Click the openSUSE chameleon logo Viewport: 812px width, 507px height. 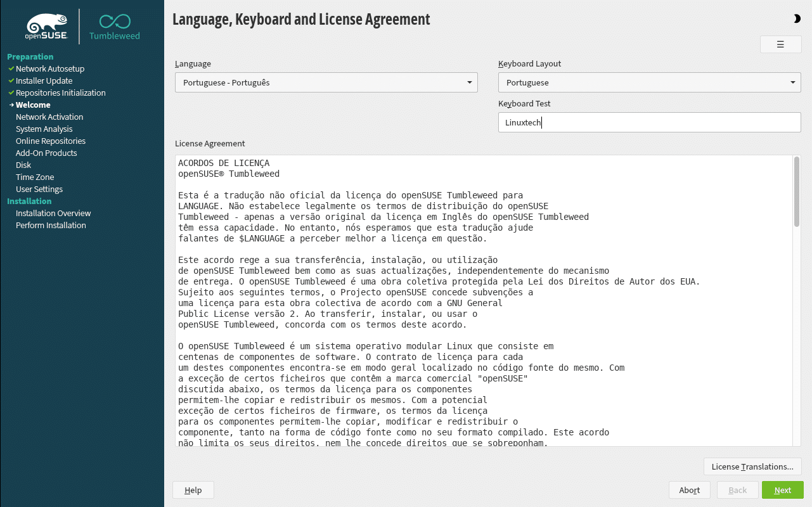point(47,27)
